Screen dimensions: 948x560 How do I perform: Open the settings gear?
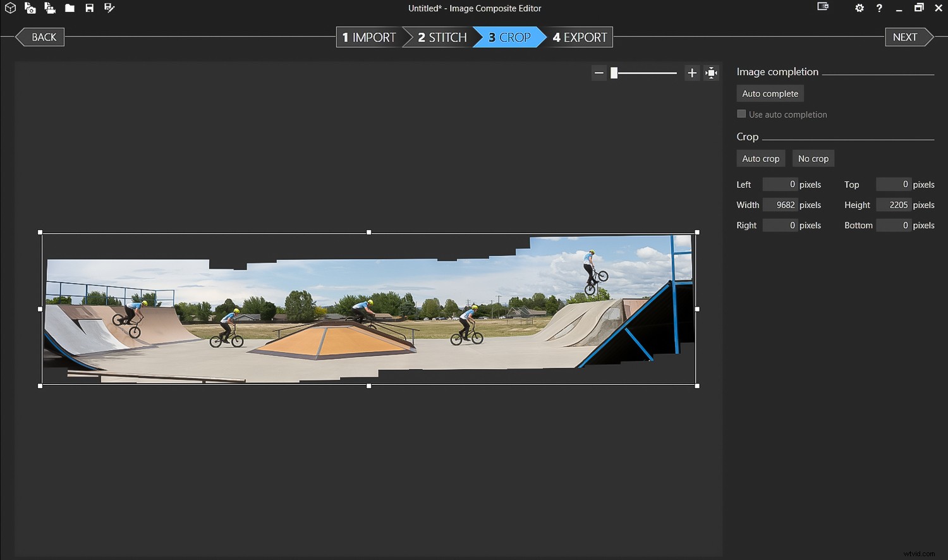(x=860, y=8)
